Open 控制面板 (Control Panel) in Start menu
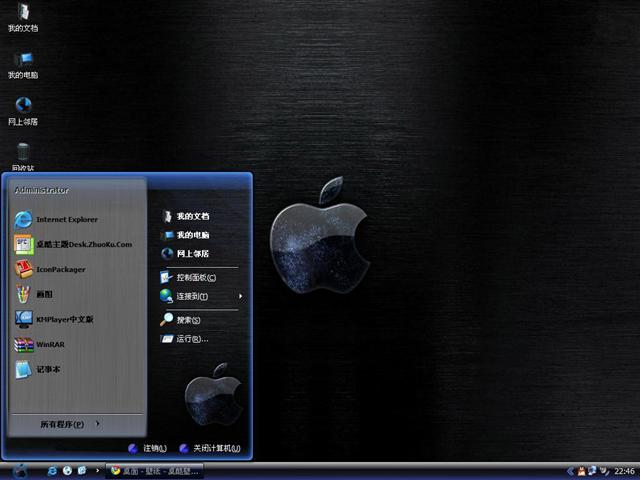 [x=195, y=277]
